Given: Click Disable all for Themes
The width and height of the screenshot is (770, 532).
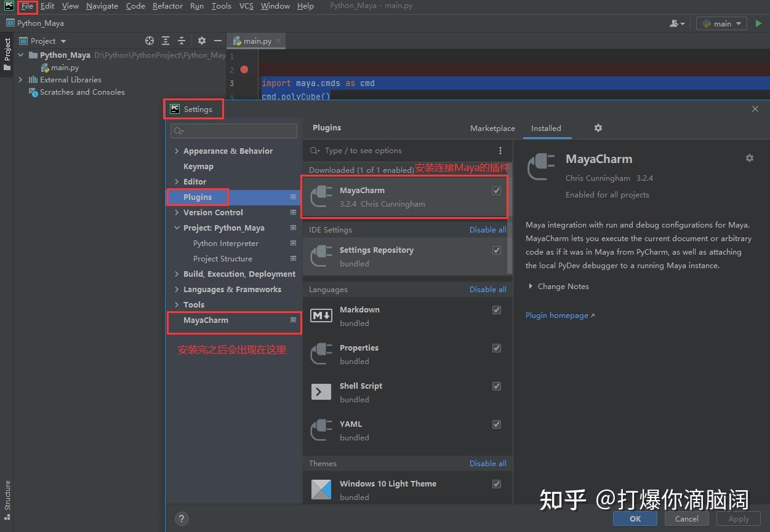Looking at the screenshot, I should pyautogui.click(x=487, y=463).
